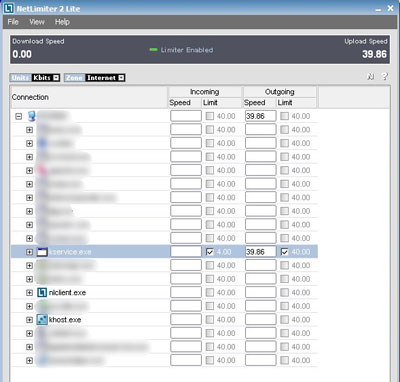Expand the nlclient.exe tree node

29,293
